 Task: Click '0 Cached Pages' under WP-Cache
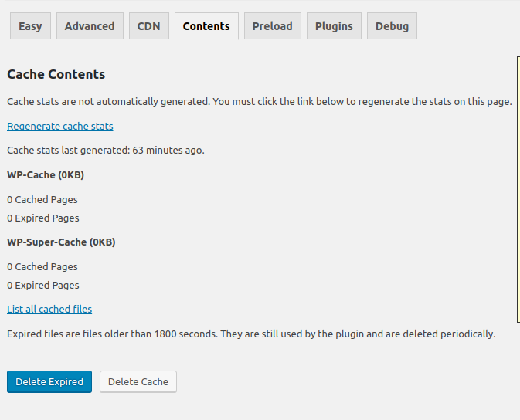[x=42, y=199]
